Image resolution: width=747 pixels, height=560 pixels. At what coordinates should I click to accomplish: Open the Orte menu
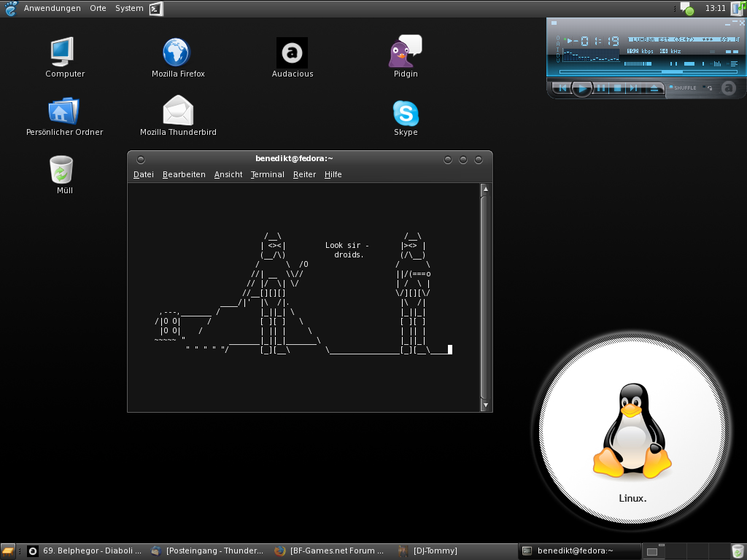click(x=98, y=8)
